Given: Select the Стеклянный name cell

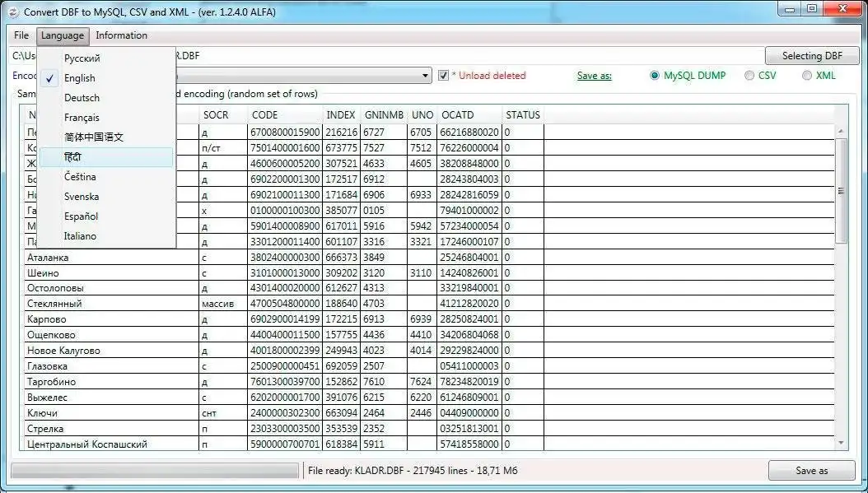Looking at the screenshot, I should [x=111, y=304].
